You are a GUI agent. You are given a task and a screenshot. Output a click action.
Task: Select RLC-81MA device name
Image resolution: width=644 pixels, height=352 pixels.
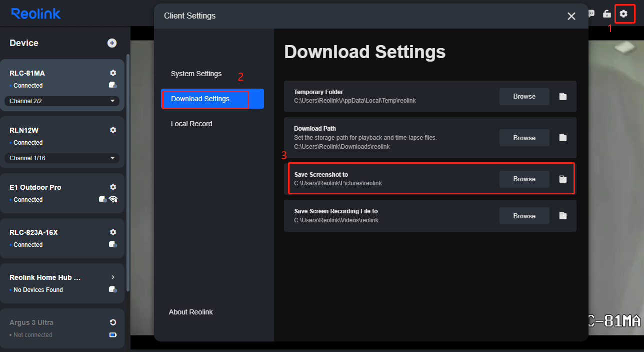pyautogui.click(x=27, y=73)
